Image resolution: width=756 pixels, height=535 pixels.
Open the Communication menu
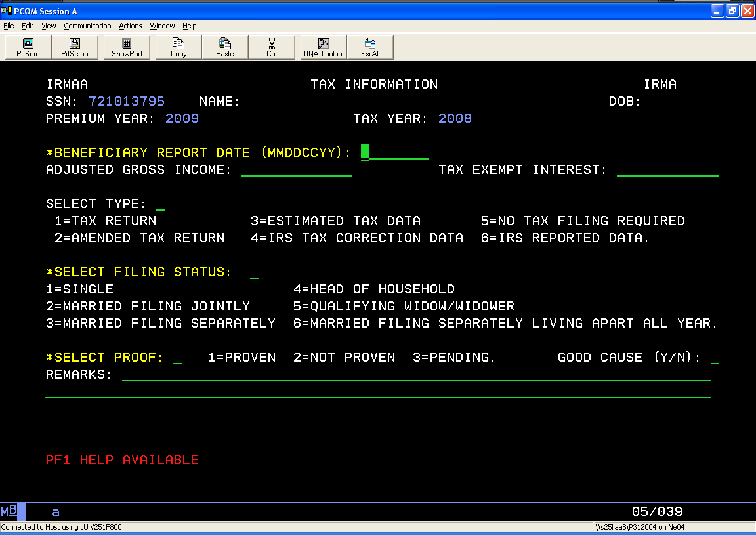[87, 26]
